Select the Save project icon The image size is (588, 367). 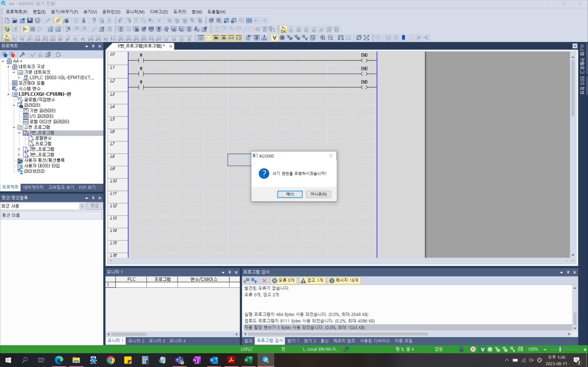click(30, 20)
